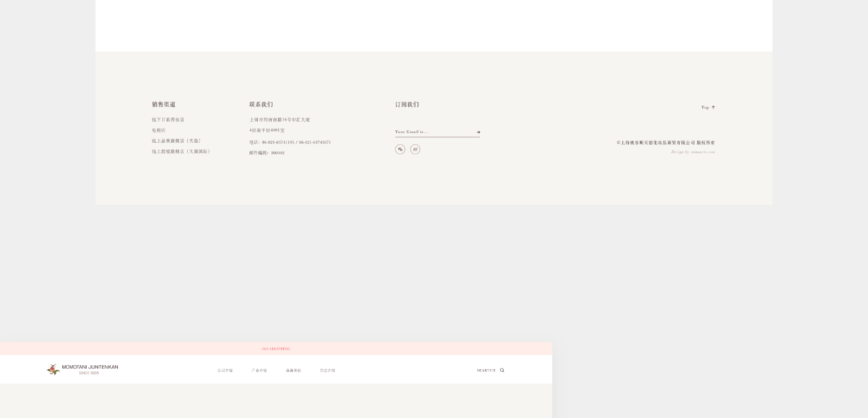Select the third navigation item 最新资讯
The height and width of the screenshot is (418, 868).
click(293, 370)
